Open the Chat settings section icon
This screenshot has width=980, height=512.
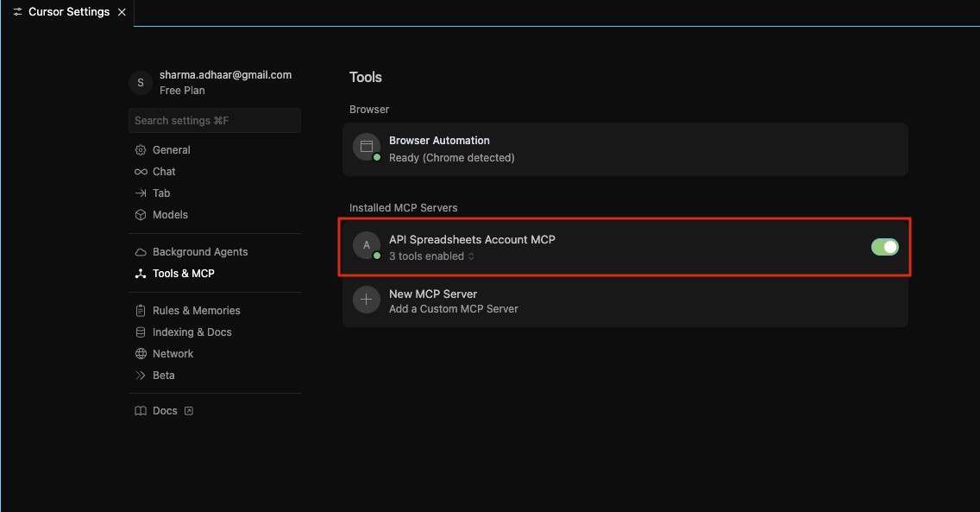tap(140, 171)
